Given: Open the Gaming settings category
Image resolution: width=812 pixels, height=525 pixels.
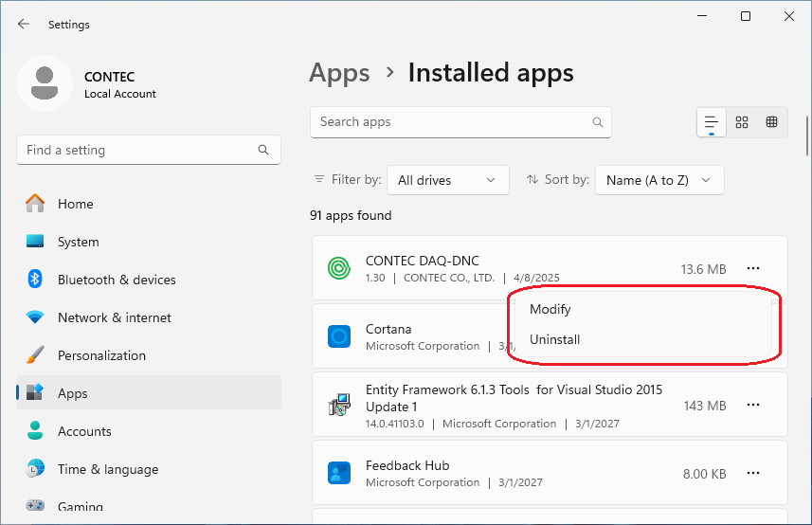Looking at the screenshot, I should coord(149,506).
